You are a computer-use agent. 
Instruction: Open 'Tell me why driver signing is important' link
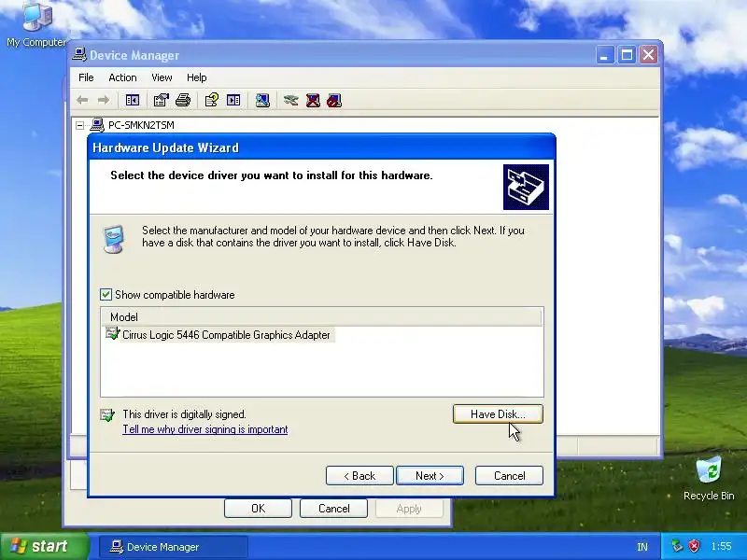click(205, 429)
